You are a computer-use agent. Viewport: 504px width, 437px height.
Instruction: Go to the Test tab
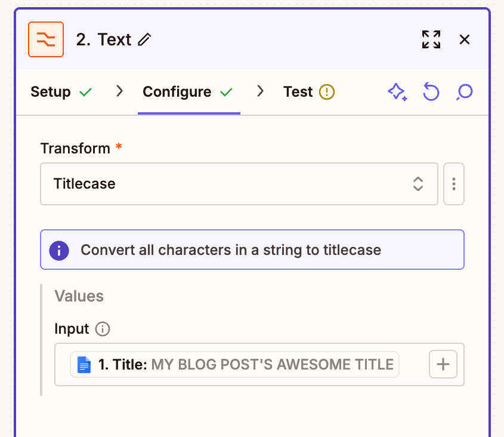309,92
